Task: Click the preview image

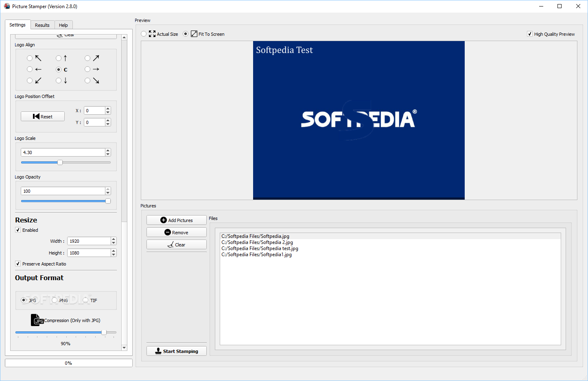Action: click(x=359, y=120)
